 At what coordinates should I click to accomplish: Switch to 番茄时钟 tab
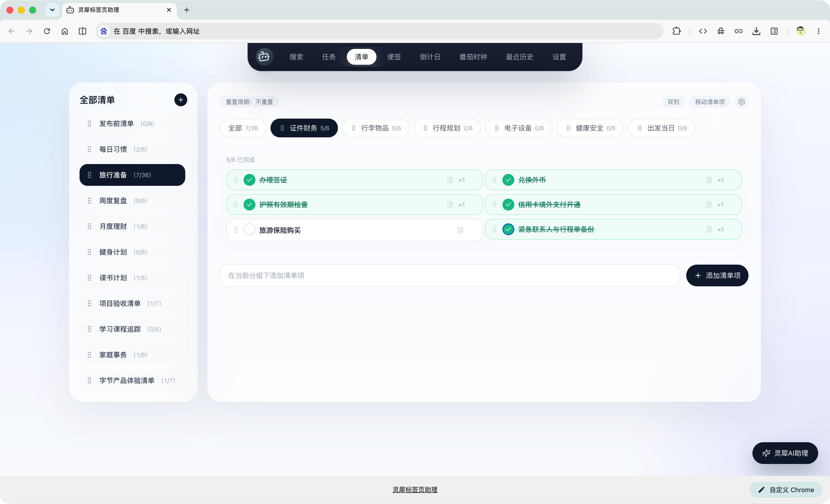[473, 57]
